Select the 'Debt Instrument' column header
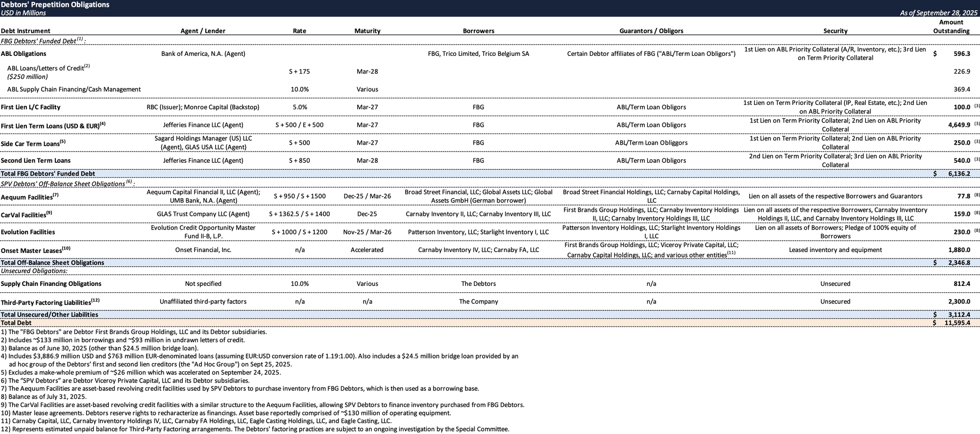 click(x=25, y=31)
